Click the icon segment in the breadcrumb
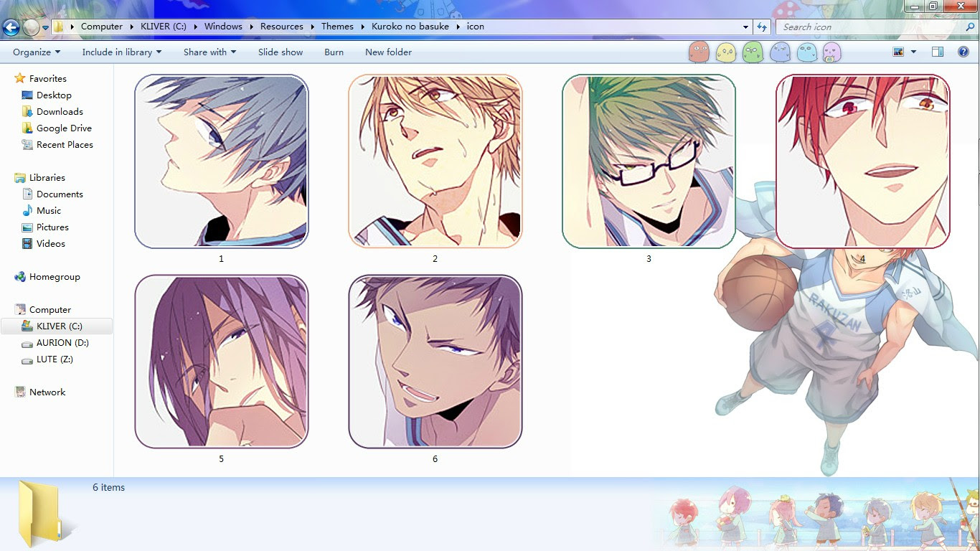The height and width of the screenshot is (551, 980). tap(476, 27)
